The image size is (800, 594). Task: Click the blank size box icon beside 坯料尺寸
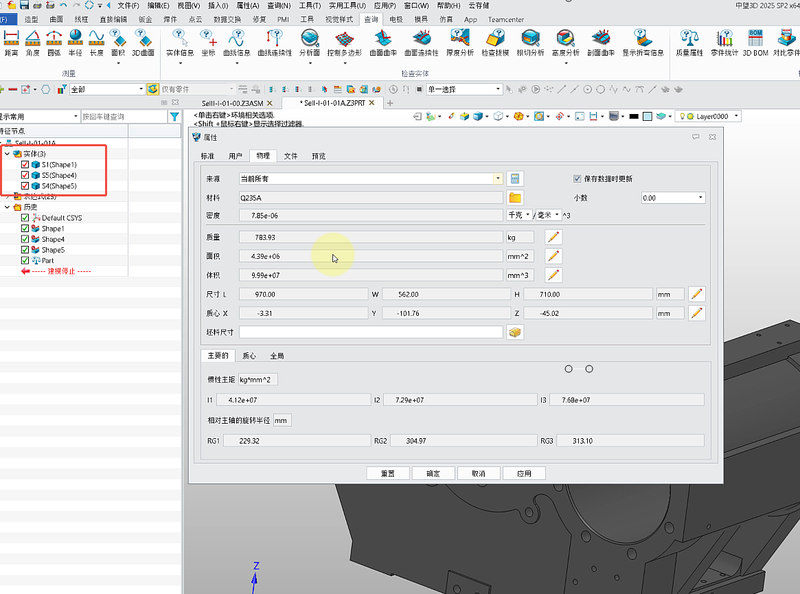[x=515, y=332]
